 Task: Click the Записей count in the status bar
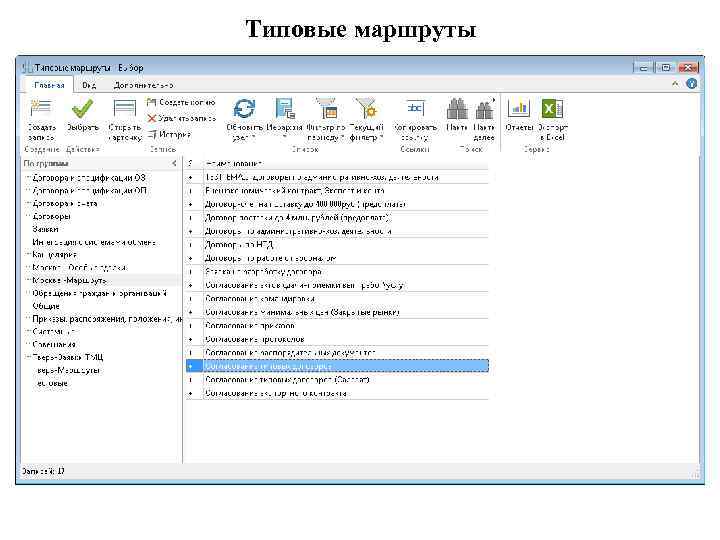(44, 471)
